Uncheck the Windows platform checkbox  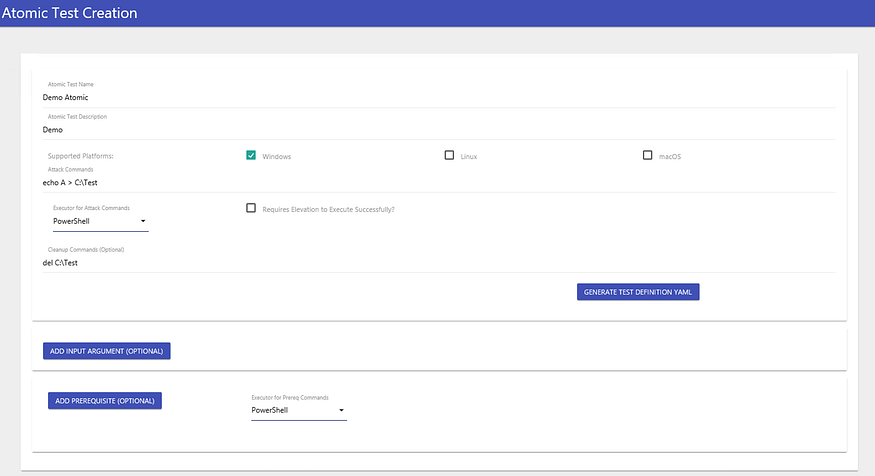tap(251, 155)
